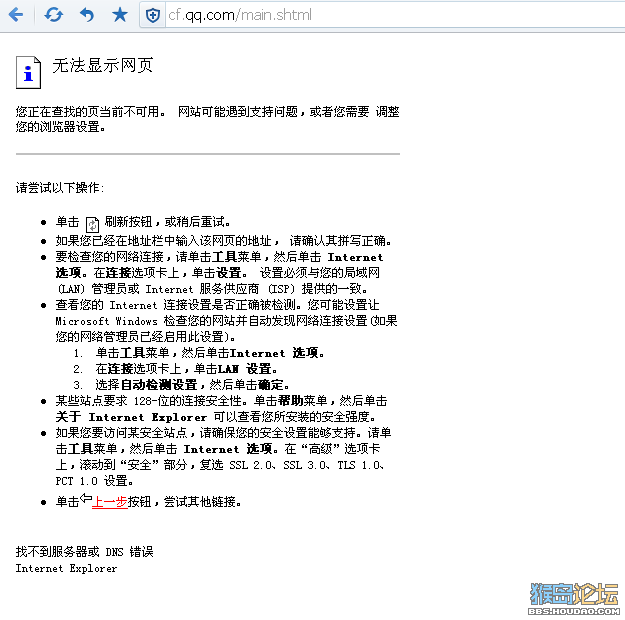Click the small refresh icon in instructions
This screenshot has height=620, width=625.
pos(92,224)
